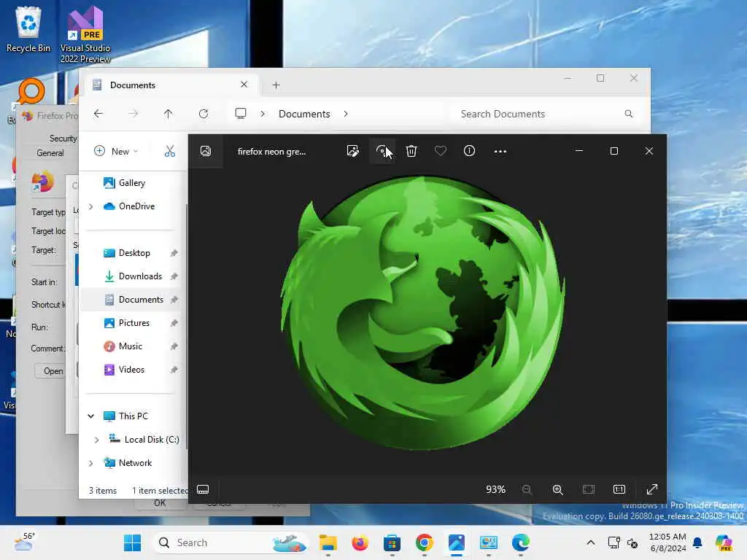Screen dimensions: 747x560
Task: Unpin Desktop using its pin icon
Action: 174,253
